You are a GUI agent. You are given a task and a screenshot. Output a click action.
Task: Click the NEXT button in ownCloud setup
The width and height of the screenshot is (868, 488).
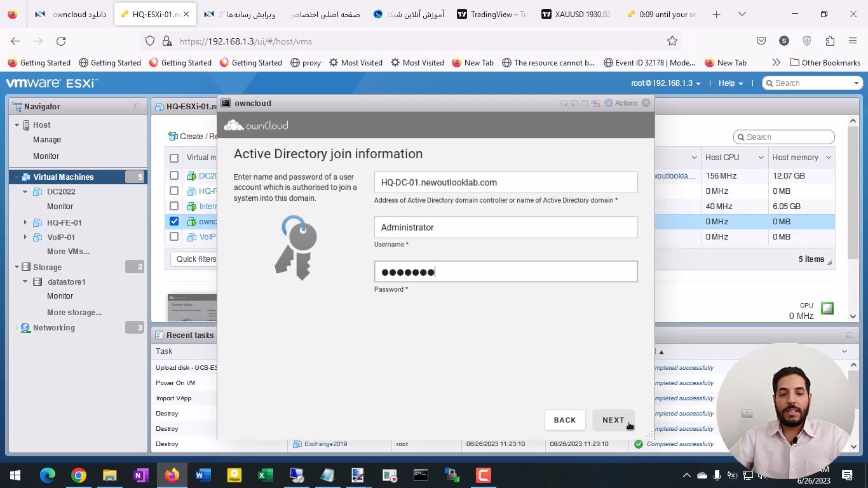613,420
